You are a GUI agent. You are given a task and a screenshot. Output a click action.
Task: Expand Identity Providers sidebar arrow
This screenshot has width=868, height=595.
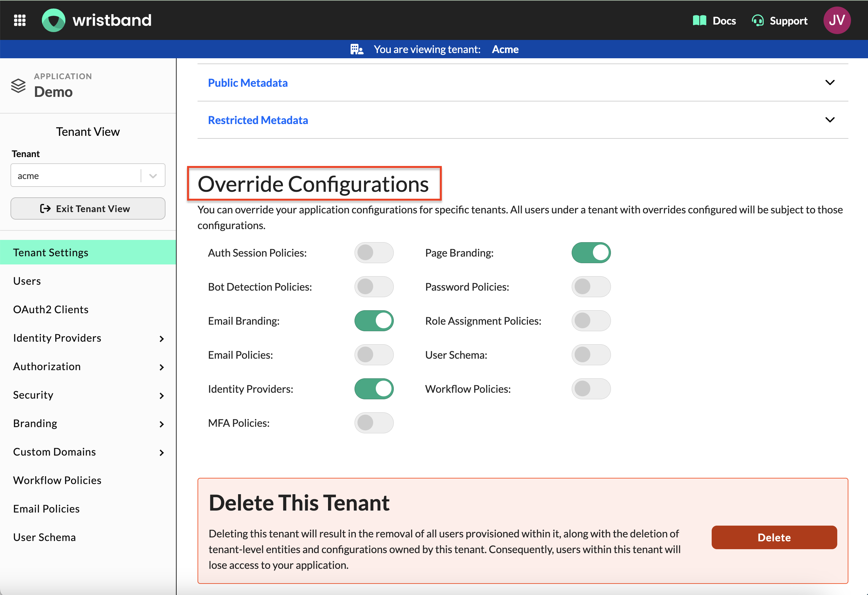(x=161, y=339)
